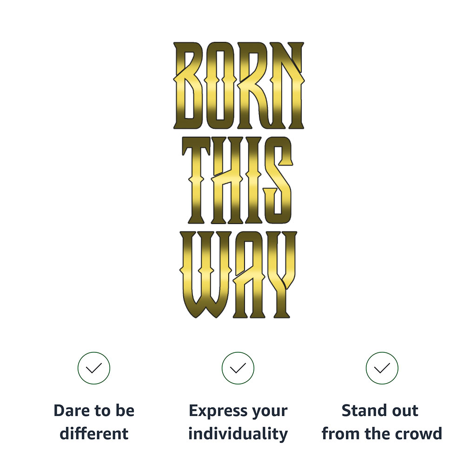This screenshot has width=476, height=476.
Task: Click the gold letter I in THIS
Action: click(255, 179)
